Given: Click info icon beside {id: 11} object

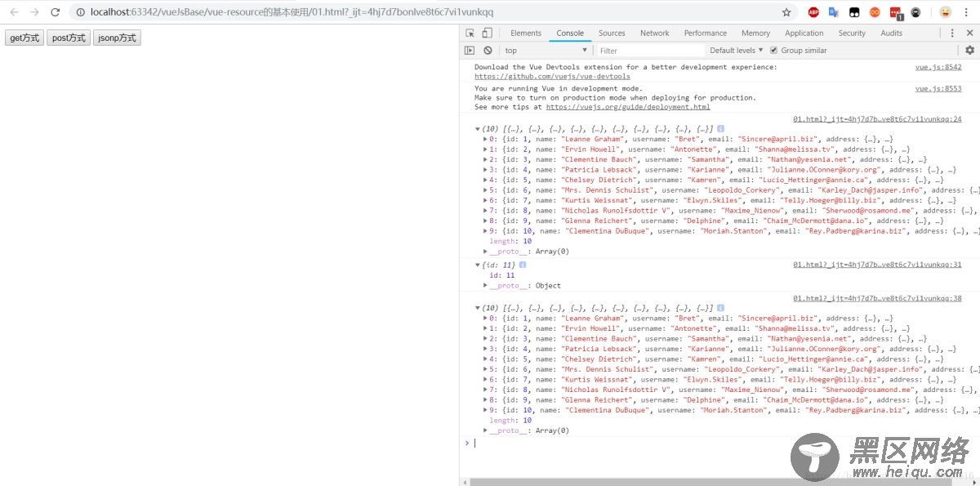Looking at the screenshot, I should [x=523, y=265].
